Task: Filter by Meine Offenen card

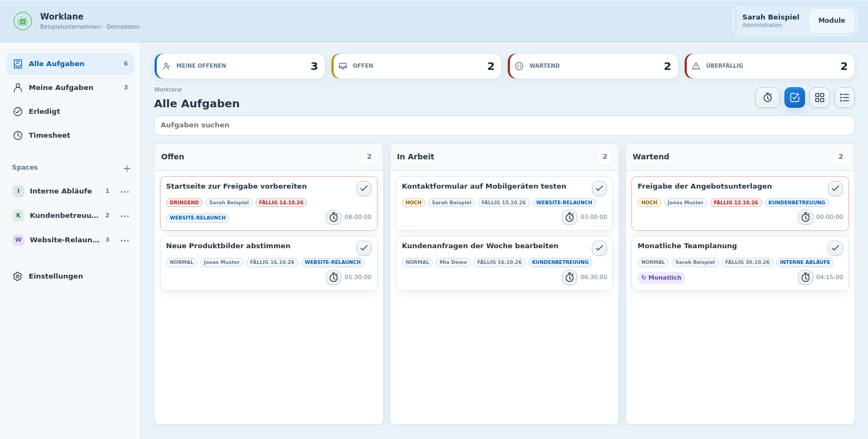Action: click(x=240, y=66)
